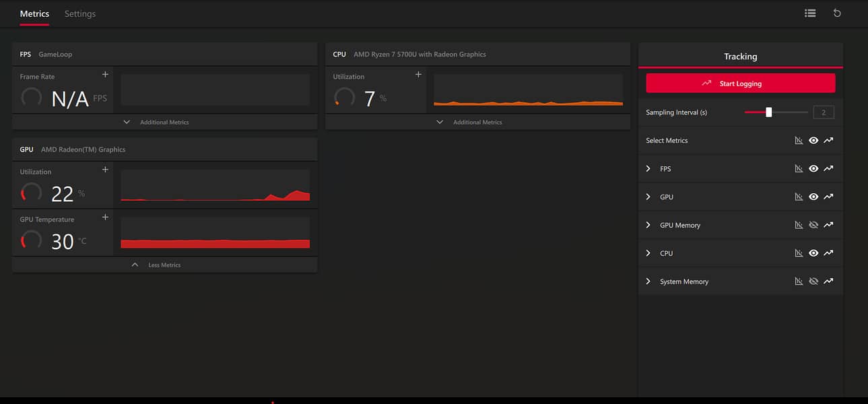Viewport: 868px width, 404px height.
Task: Click the reset/undo arrow icon at top right
Action: pyautogui.click(x=837, y=13)
